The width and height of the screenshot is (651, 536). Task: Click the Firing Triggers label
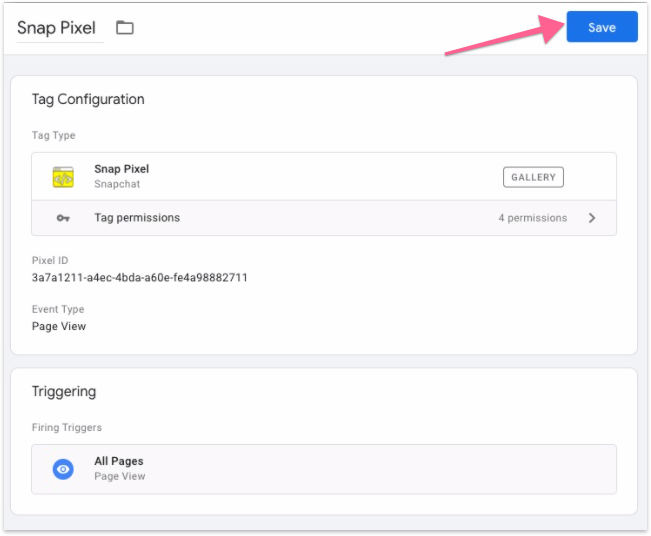pos(67,428)
